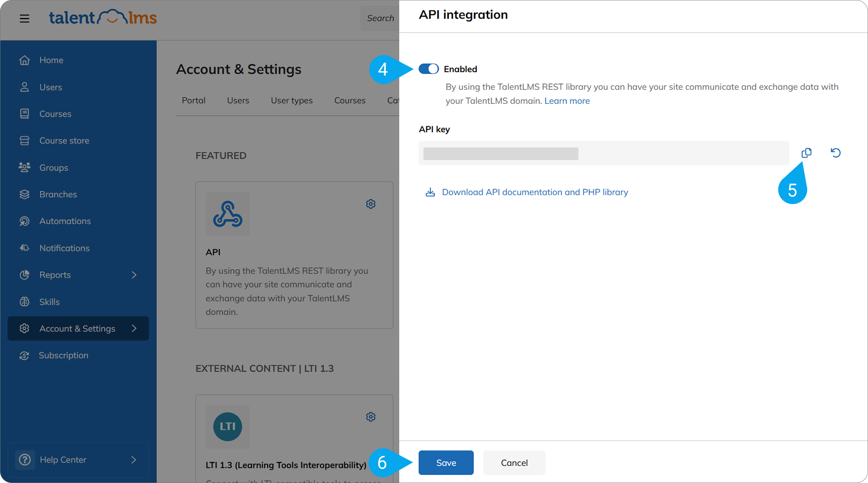Open the User types tab
Image resolution: width=868 pixels, height=483 pixels.
[292, 100]
